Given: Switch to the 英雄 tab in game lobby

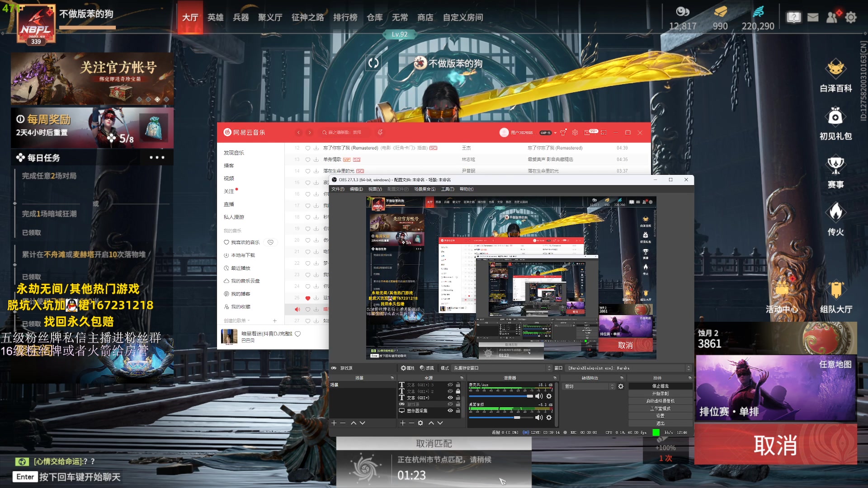Looking at the screenshot, I should tap(215, 17).
